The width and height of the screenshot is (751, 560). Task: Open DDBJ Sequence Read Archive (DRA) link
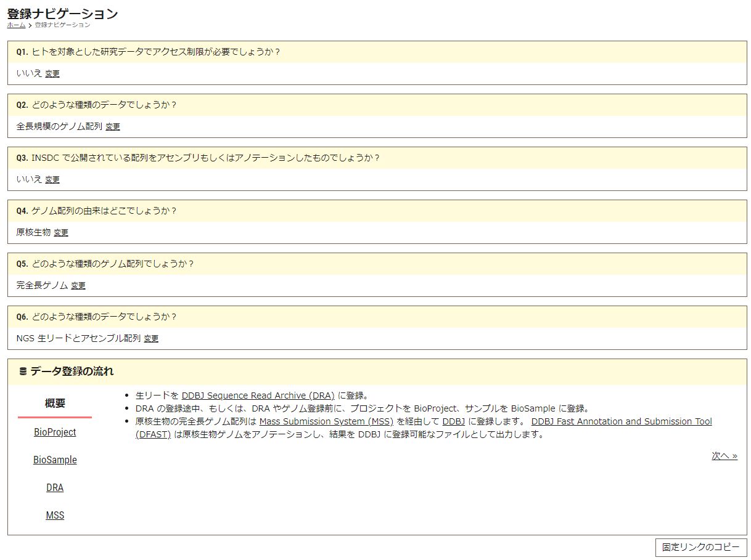[x=258, y=396]
